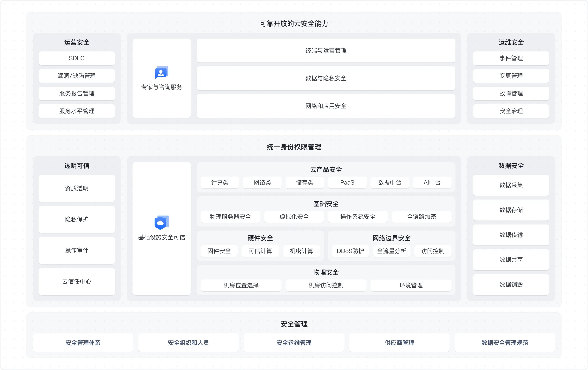Open 操作审计 card
588x370 pixels.
tap(77, 250)
